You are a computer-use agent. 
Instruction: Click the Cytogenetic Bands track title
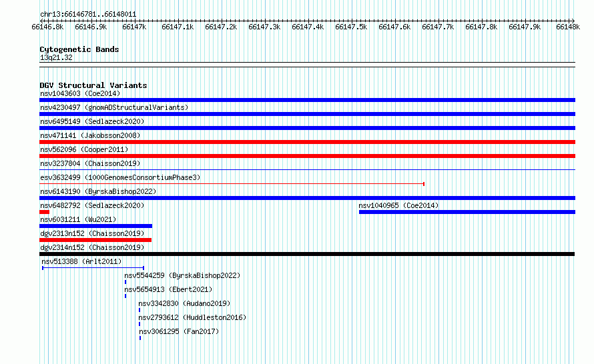pyautogui.click(x=79, y=49)
